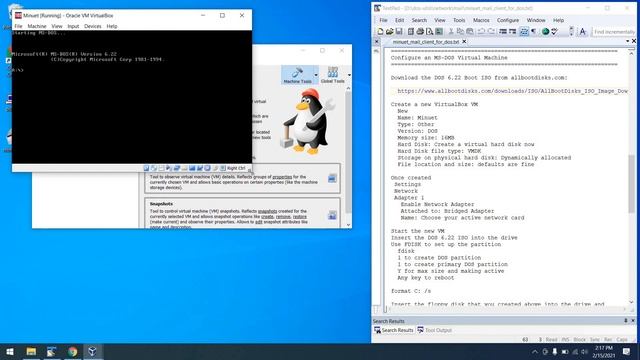This screenshot has width=640, height=360.
Task: Click the allbootdisks.com download URL in document
Action: coord(512,91)
